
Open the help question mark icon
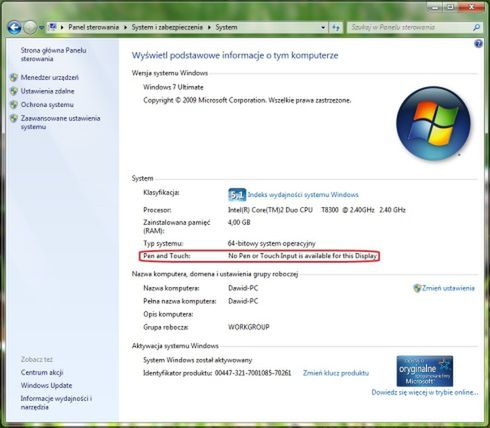click(478, 44)
